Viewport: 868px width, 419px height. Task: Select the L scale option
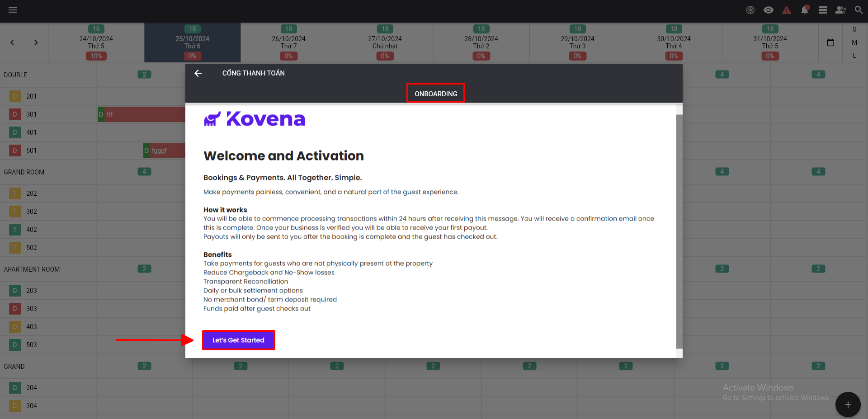(854, 56)
